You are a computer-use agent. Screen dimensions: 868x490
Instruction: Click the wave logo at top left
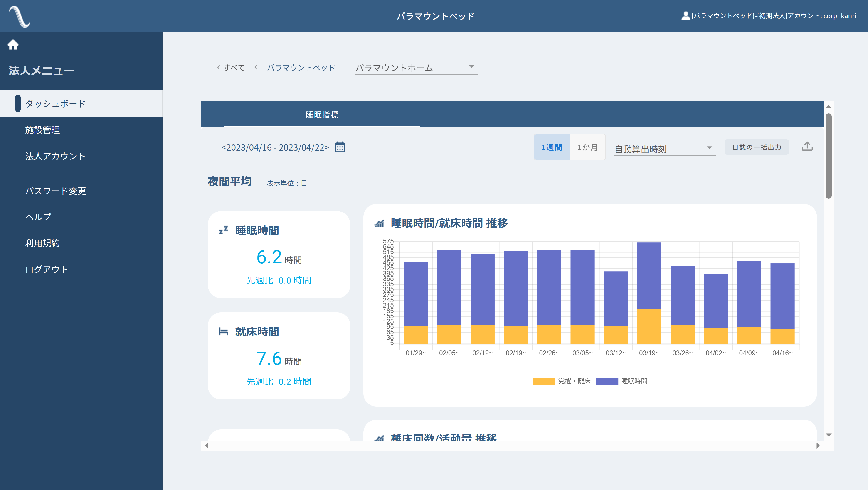[x=20, y=16]
